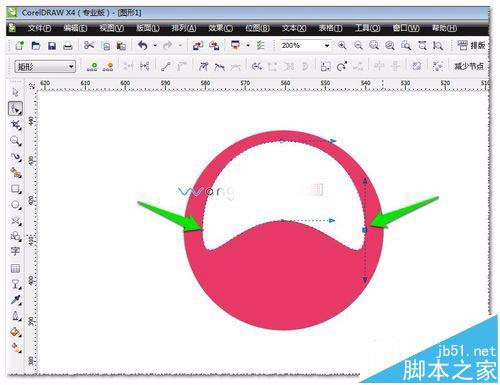
Task: Select the Freehand tool in the toolbox
Action: coord(15,157)
